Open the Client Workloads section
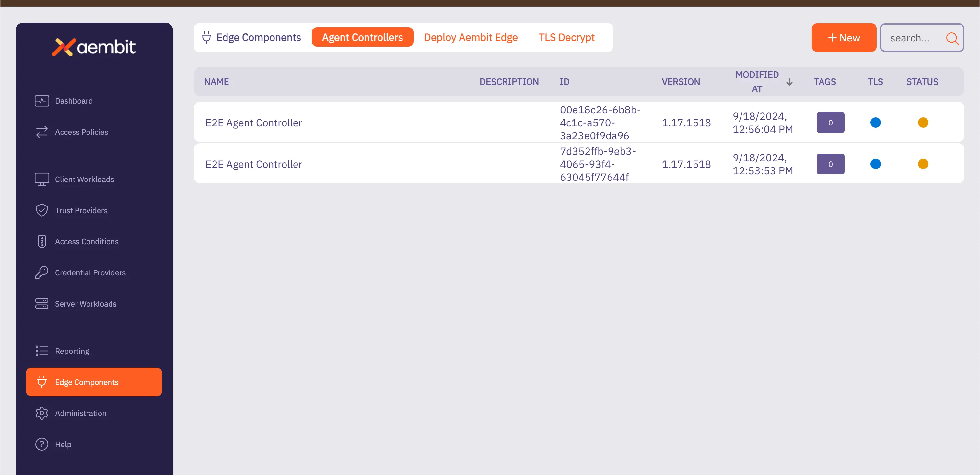Viewport: 980px width, 475px height. (x=84, y=179)
